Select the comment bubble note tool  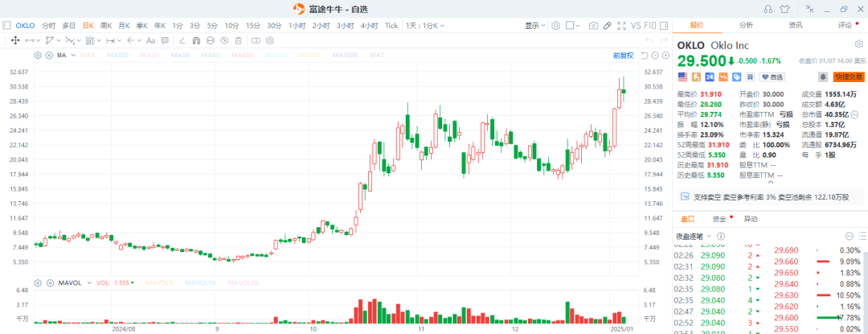pyautogui.click(x=165, y=40)
